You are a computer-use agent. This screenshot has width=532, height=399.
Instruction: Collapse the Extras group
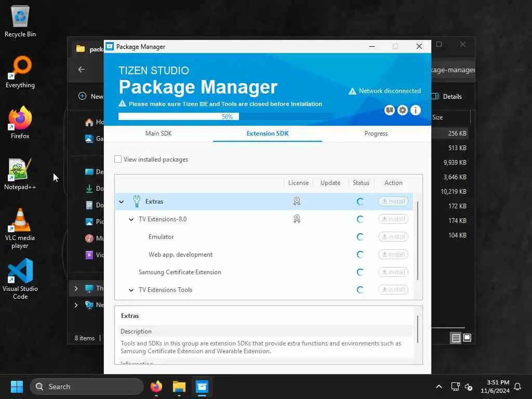pos(121,202)
